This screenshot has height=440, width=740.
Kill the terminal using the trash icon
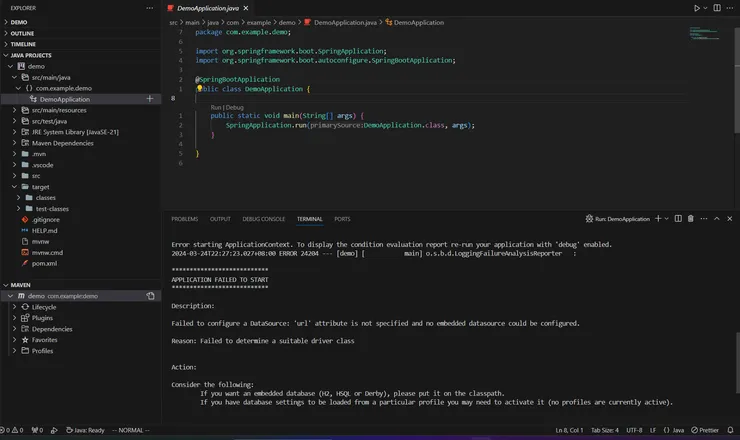click(x=690, y=218)
